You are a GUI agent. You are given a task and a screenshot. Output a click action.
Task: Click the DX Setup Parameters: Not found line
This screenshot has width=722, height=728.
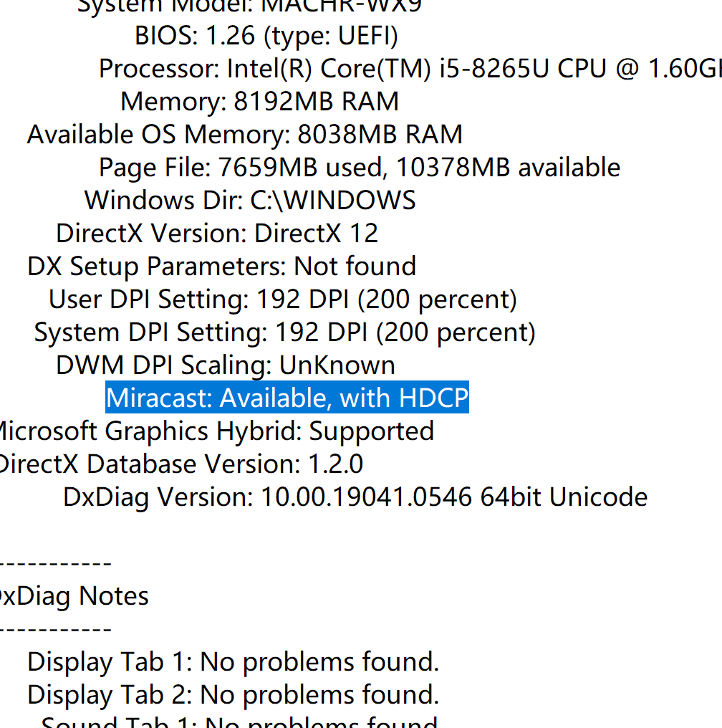pos(221,267)
